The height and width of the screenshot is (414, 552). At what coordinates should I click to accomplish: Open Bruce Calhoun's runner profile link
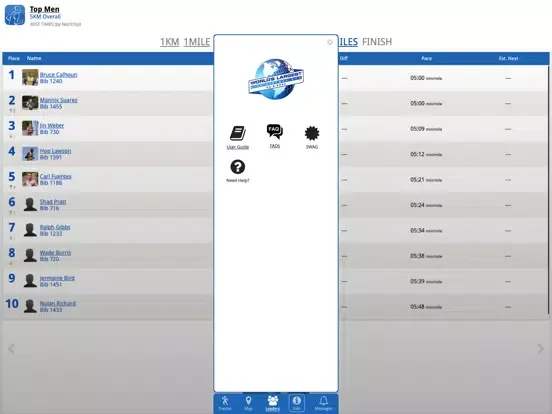coord(58,75)
